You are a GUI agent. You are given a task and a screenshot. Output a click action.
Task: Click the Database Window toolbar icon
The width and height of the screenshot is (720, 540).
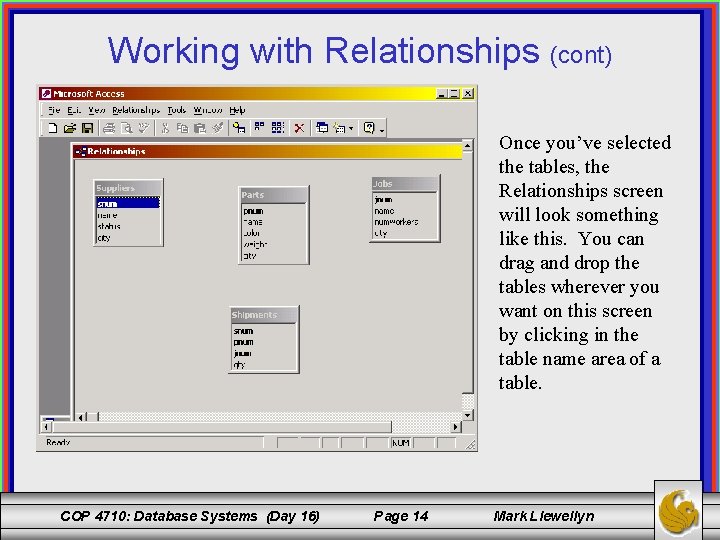322,128
